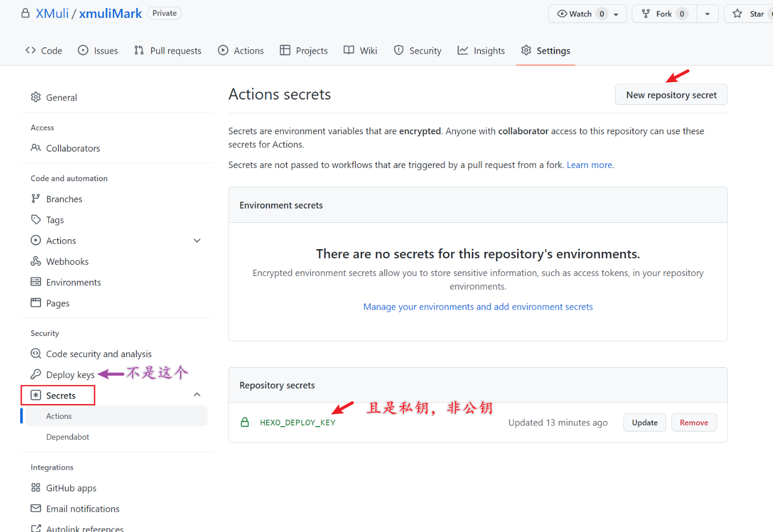Click the Pull requests branch icon
The height and width of the screenshot is (532, 773).
(139, 50)
